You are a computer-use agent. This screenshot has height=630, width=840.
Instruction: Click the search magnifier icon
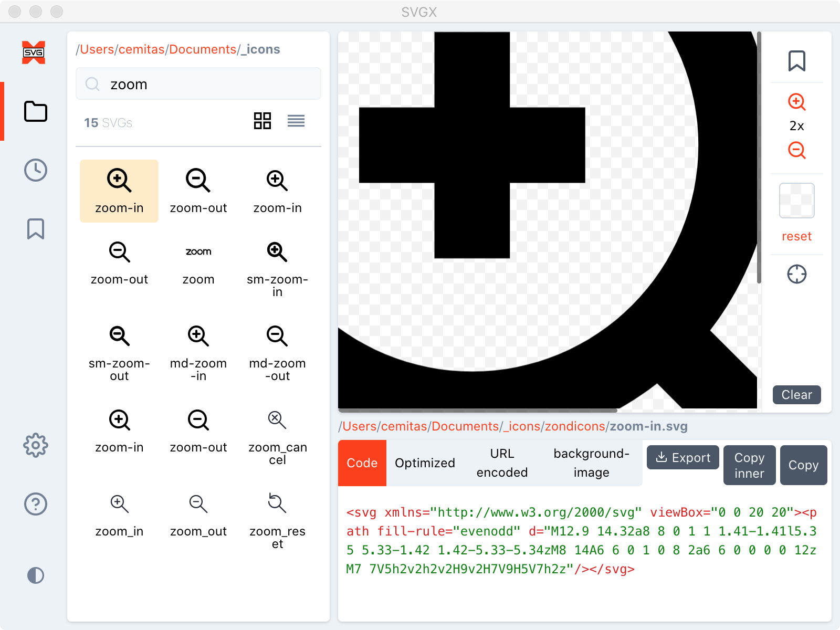coord(92,84)
